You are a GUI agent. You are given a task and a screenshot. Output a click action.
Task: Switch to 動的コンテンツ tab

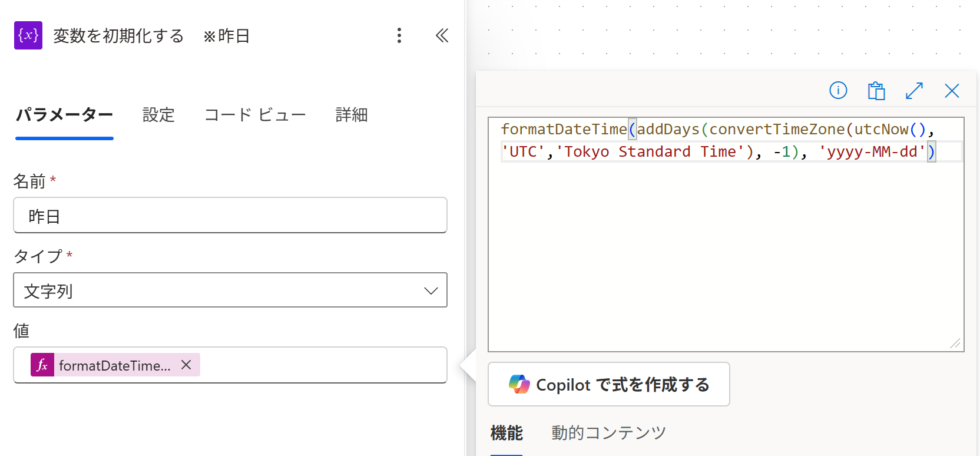(608, 433)
